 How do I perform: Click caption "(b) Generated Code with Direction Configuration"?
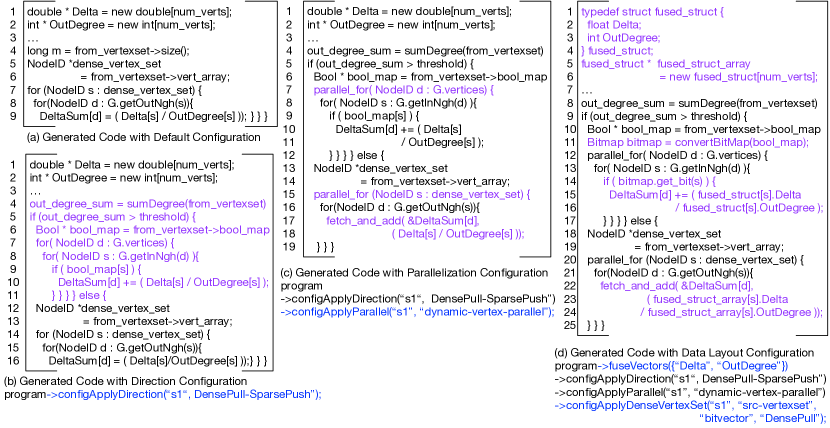pos(125,381)
